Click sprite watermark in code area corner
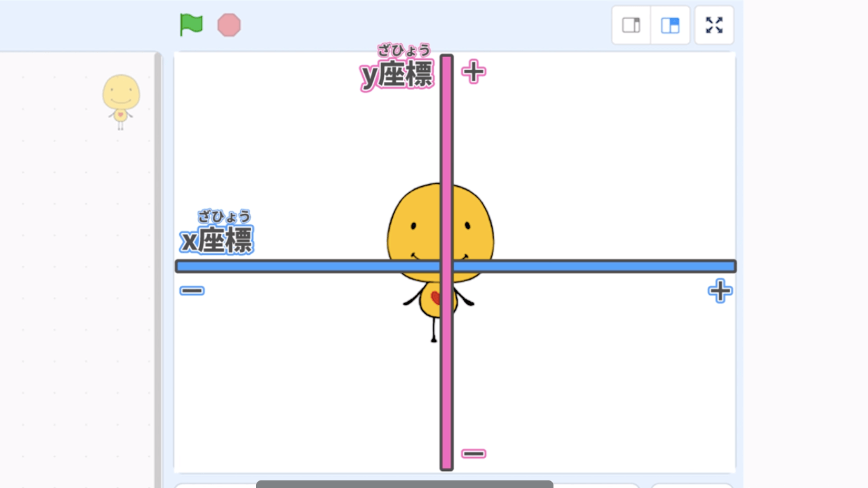The width and height of the screenshot is (868, 488). point(121,102)
